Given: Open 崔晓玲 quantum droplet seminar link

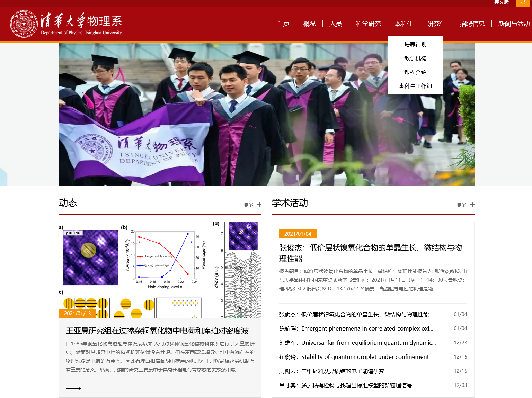Looking at the screenshot, I should point(354,357).
